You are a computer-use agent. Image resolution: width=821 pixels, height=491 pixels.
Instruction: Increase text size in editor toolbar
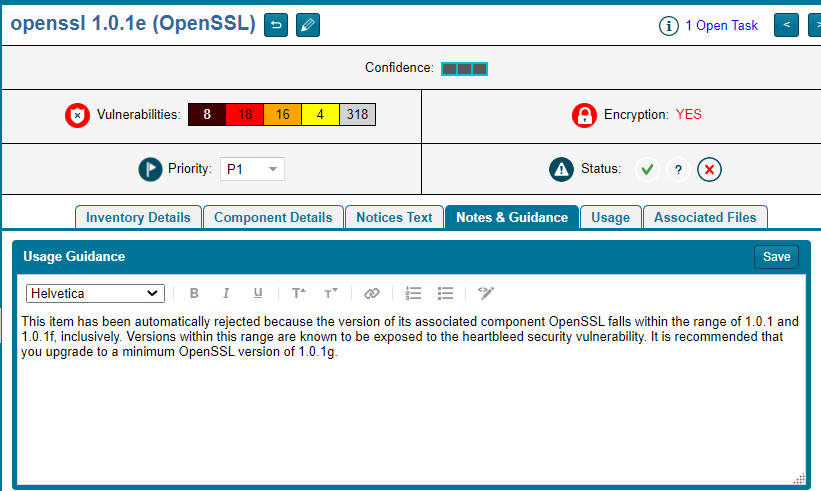(x=298, y=293)
